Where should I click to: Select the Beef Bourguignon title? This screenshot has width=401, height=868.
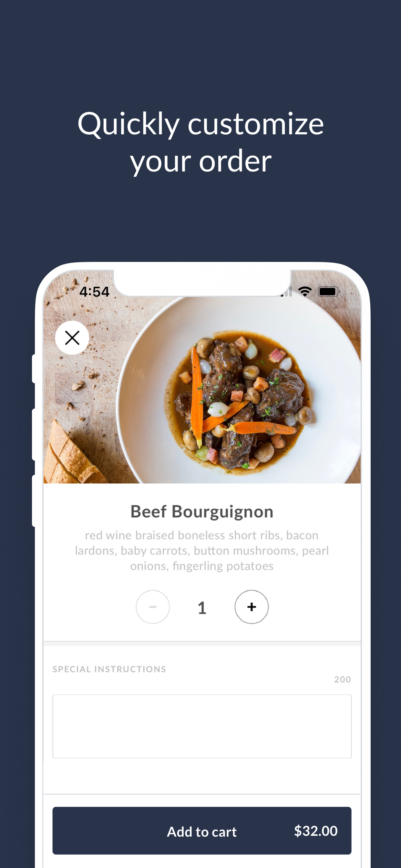[202, 512]
